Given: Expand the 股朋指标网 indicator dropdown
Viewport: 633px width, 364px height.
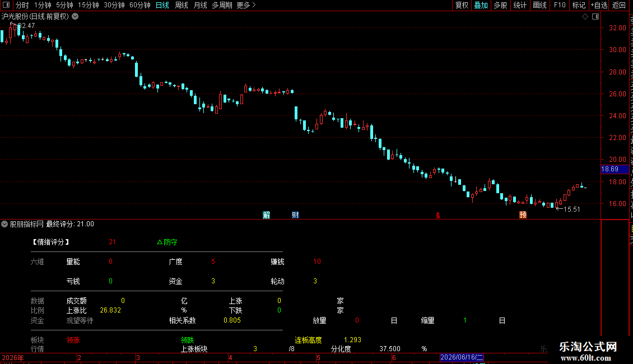Looking at the screenshot, I should [4, 224].
